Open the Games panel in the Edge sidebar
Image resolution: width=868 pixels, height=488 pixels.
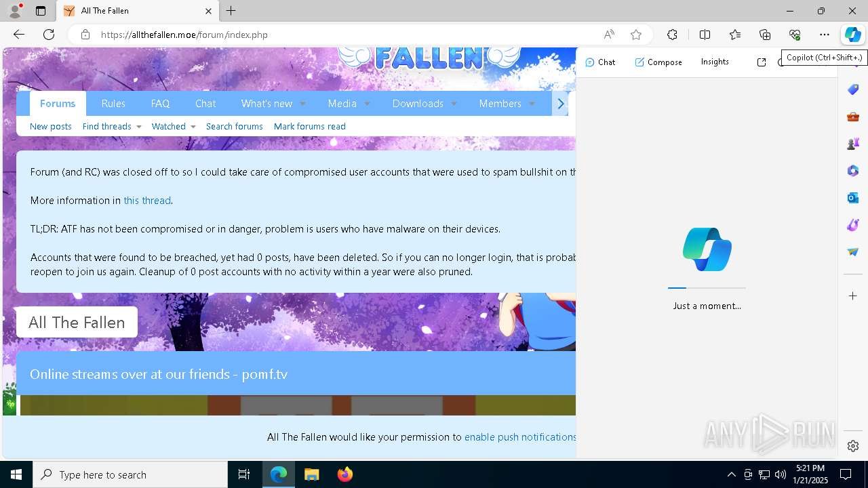click(852, 143)
